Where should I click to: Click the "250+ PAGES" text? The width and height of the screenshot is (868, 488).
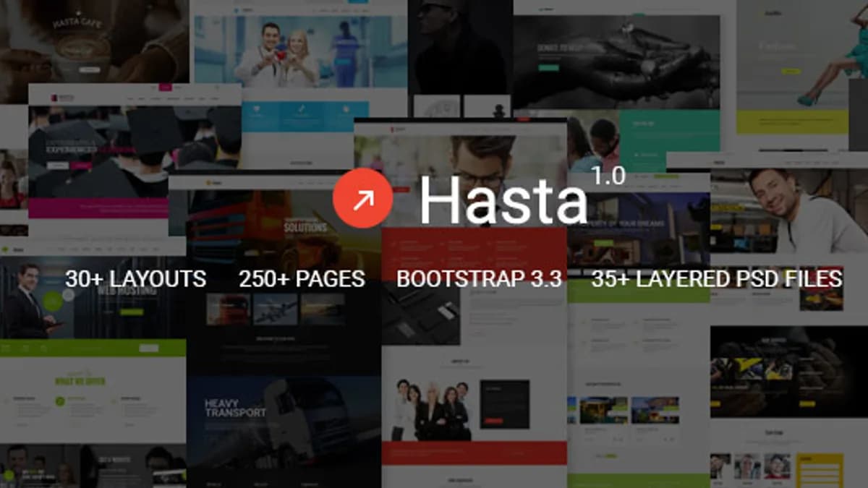click(x=302, y=279)
